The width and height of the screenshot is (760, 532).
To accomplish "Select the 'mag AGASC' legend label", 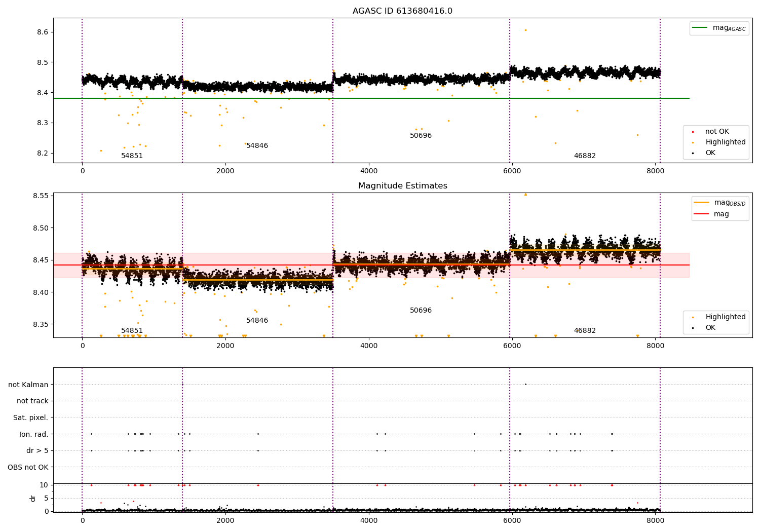I will (729, 28).
